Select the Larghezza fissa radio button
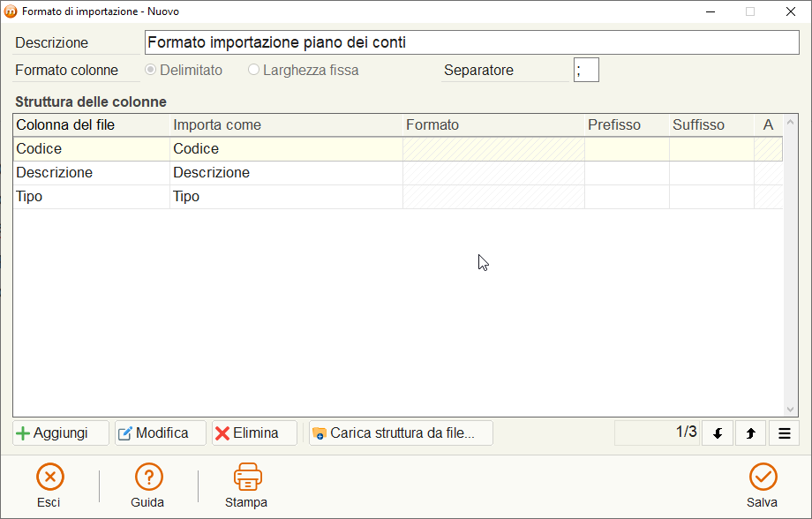Screen dimensions: 812x519 click(x=253, y=70)
